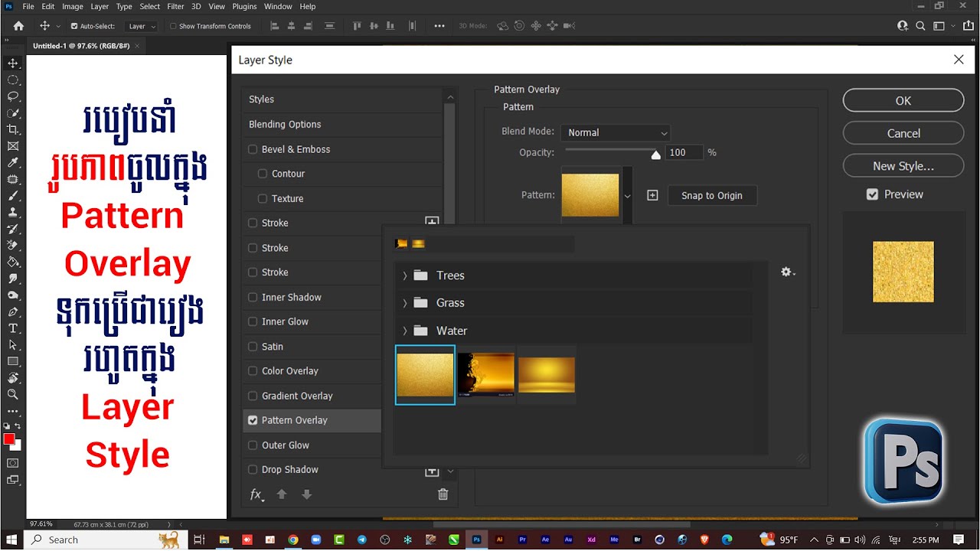Open the Pattern swatch dropdown arrow
980x551 pixels.
click(628, 196)
